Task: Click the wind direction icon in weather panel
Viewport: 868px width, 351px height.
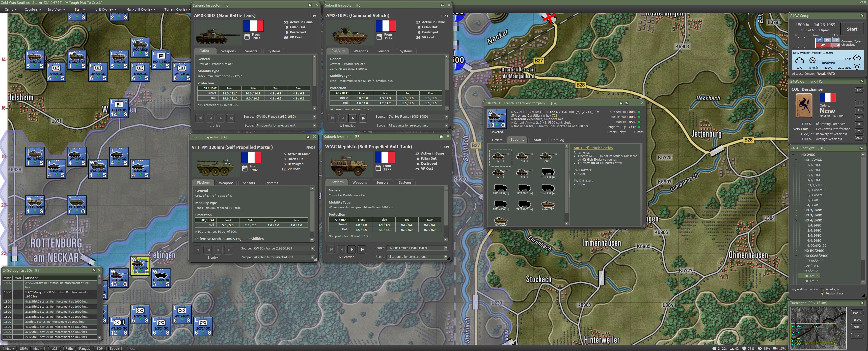Action: pos(812,60)
